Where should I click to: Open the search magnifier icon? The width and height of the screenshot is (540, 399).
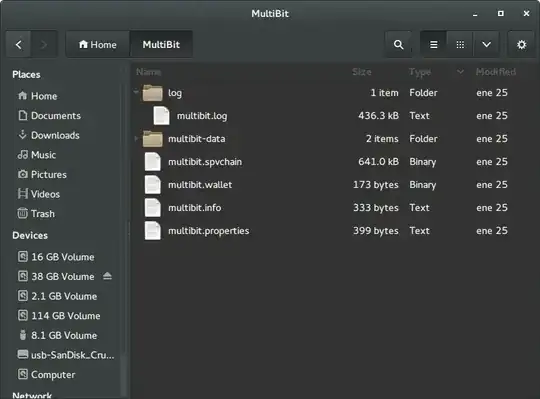(398, 44)
